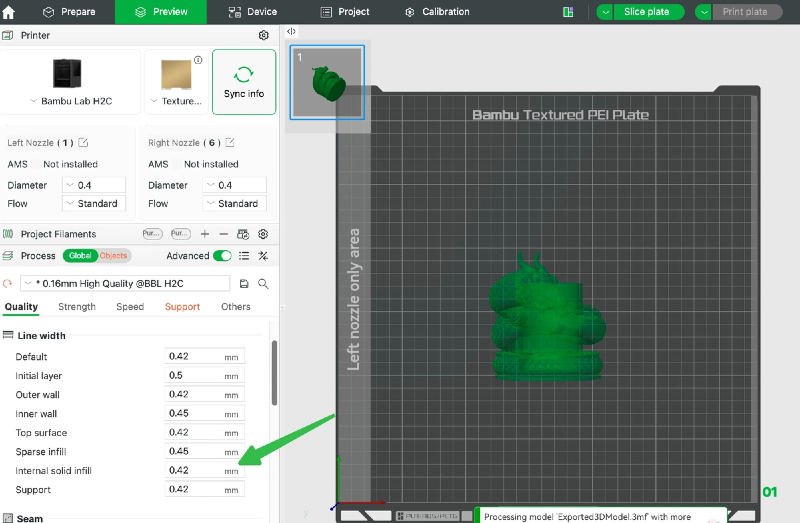
Task: Select the Others settings tab
Action: (236, 307)
